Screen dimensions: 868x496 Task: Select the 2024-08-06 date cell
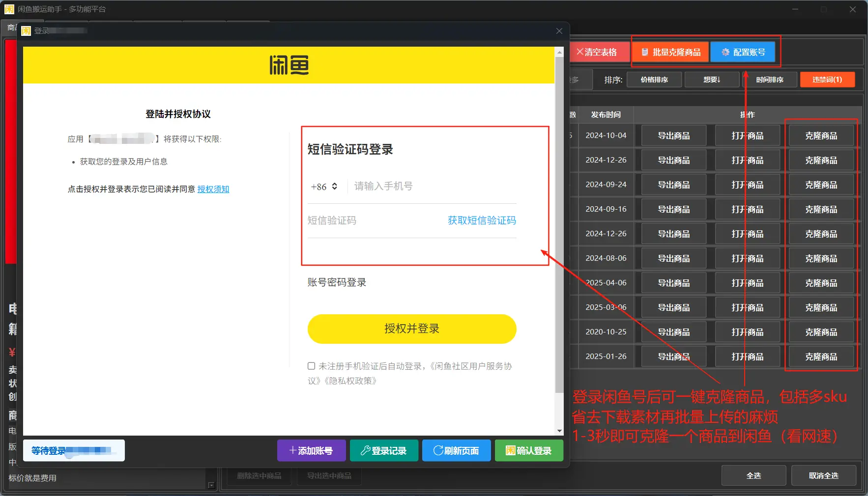(606, 258)
